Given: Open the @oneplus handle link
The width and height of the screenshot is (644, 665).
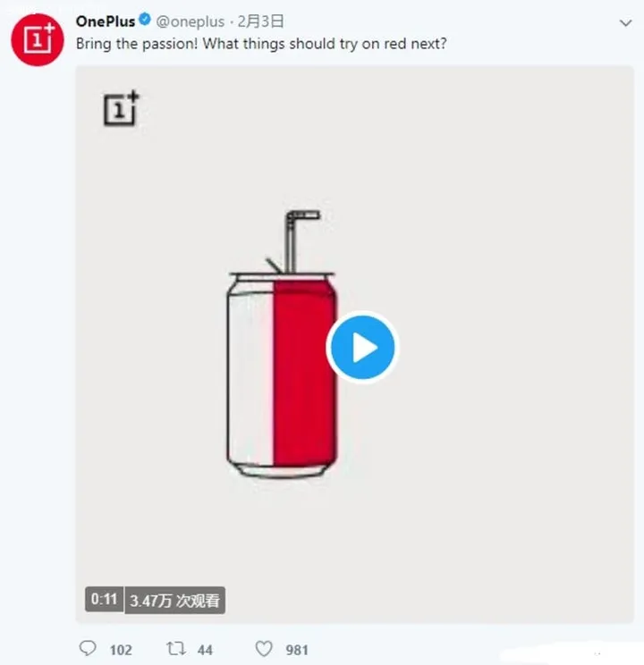Looking at the screenshot, I should point(191,22).
